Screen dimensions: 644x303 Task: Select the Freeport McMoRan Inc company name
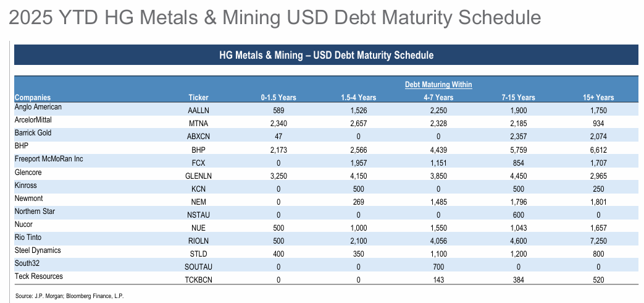pos(49,159)
